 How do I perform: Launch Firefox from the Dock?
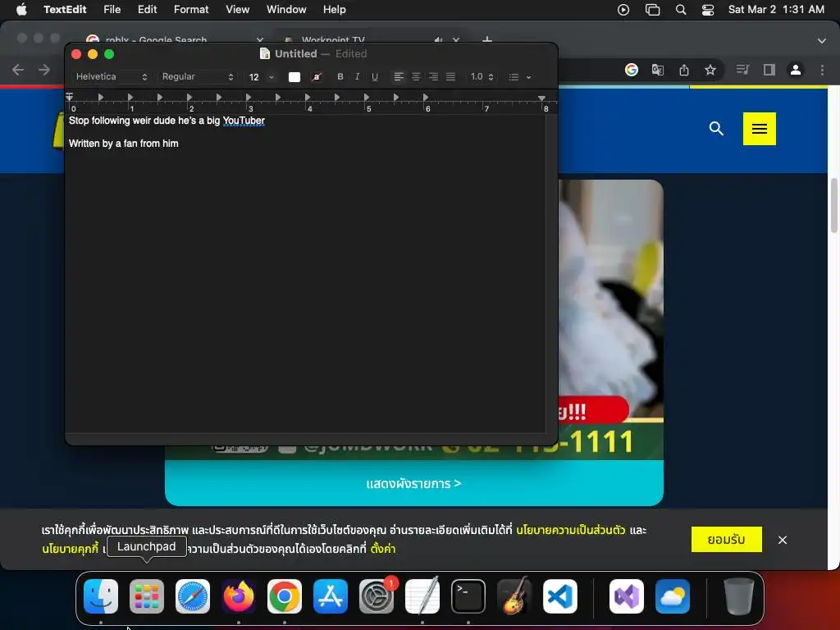click(x=239, y=596)
